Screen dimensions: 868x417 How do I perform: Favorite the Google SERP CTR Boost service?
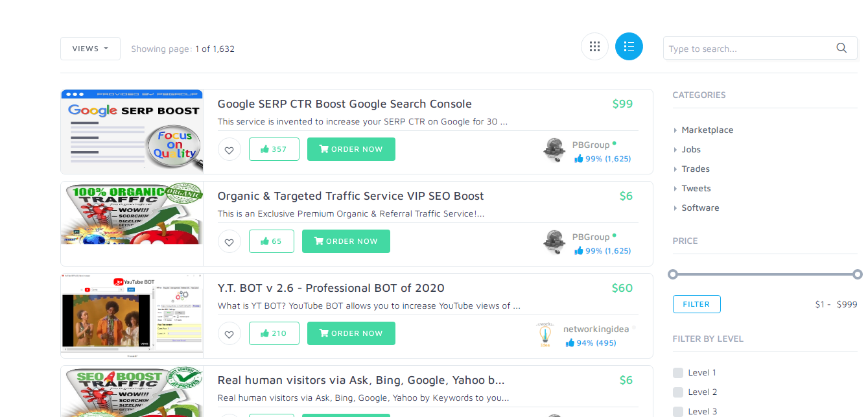pos(229,149)
